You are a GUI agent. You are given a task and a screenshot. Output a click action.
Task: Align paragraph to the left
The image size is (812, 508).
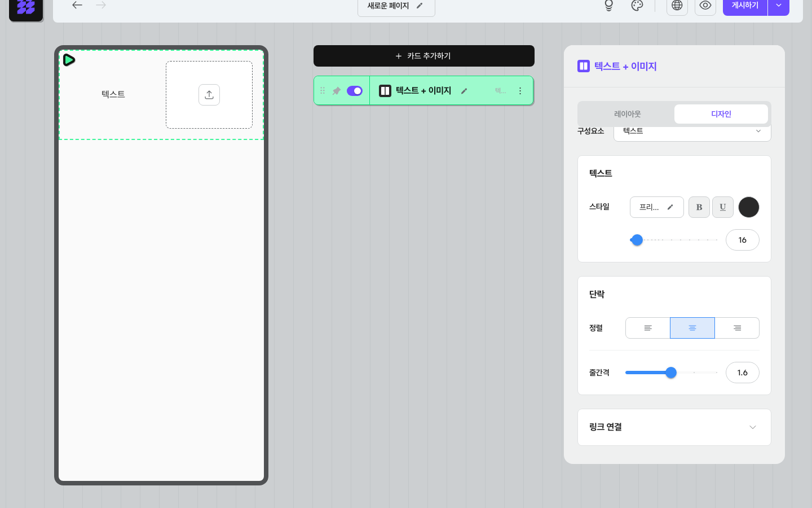[648, 328]
